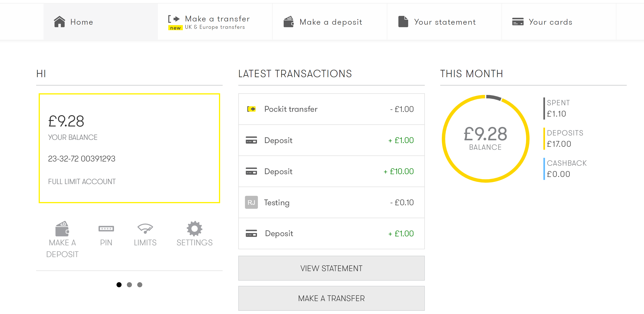
Task: Click the wallet icon beside Make a deposit
Action: [x=288, y=22]
